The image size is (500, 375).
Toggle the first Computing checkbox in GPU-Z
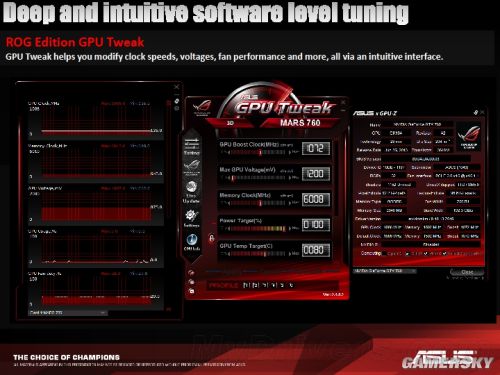coord(385,254)
